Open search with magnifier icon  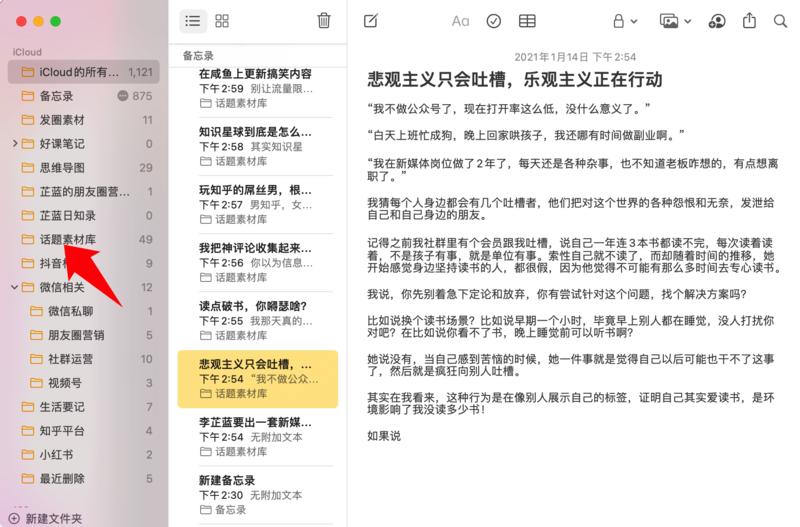point(780,21)
